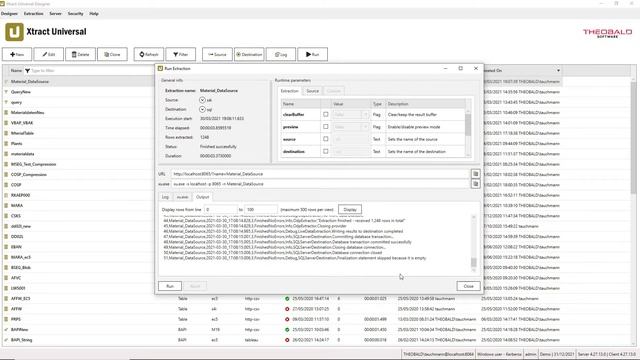This screenshot has width=640, height=360.
Task: Click the Display button
Action: point(350,209)
